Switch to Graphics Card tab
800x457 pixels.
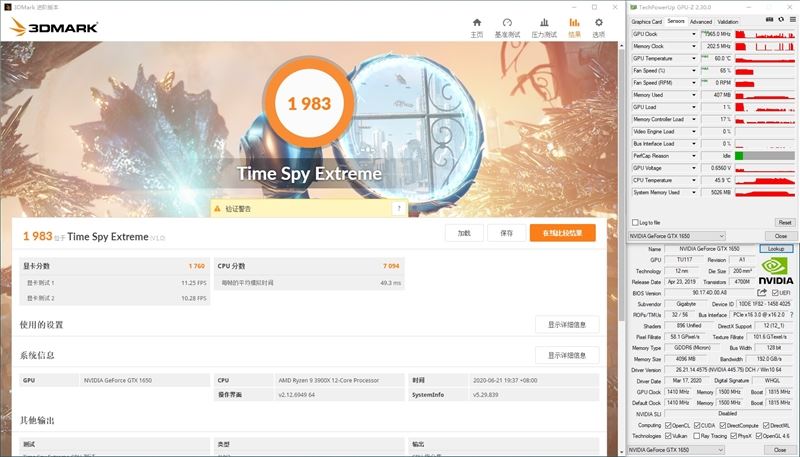[646, 22]
